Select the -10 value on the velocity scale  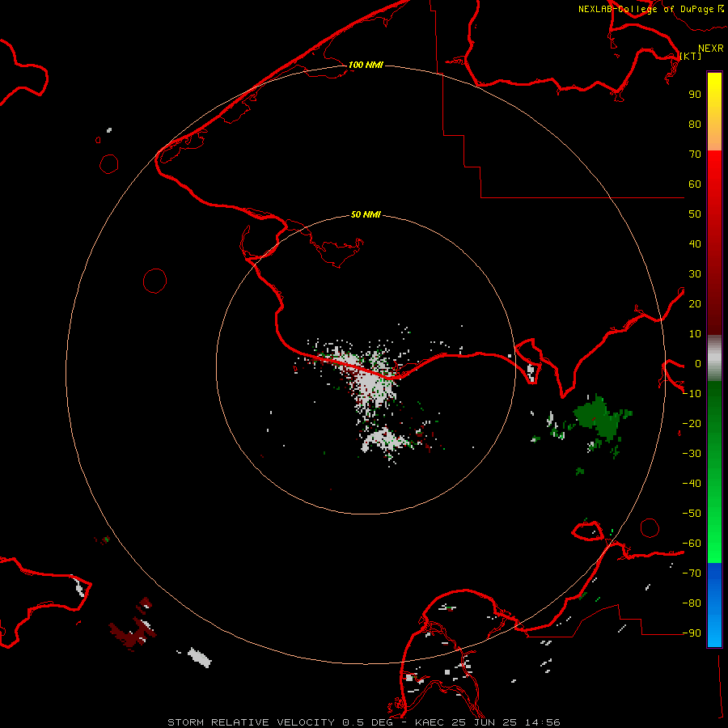pyautogui.click(x=692, y=394)
